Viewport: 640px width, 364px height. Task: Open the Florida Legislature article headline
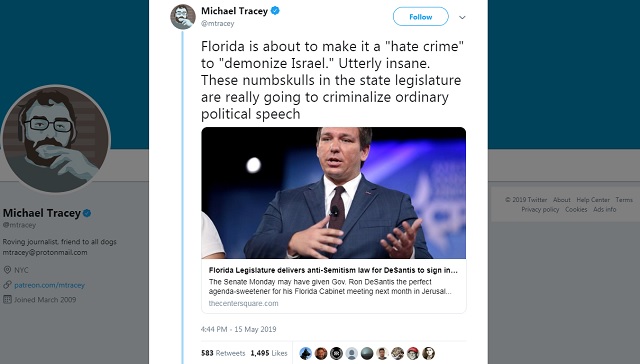pos(333,270)
